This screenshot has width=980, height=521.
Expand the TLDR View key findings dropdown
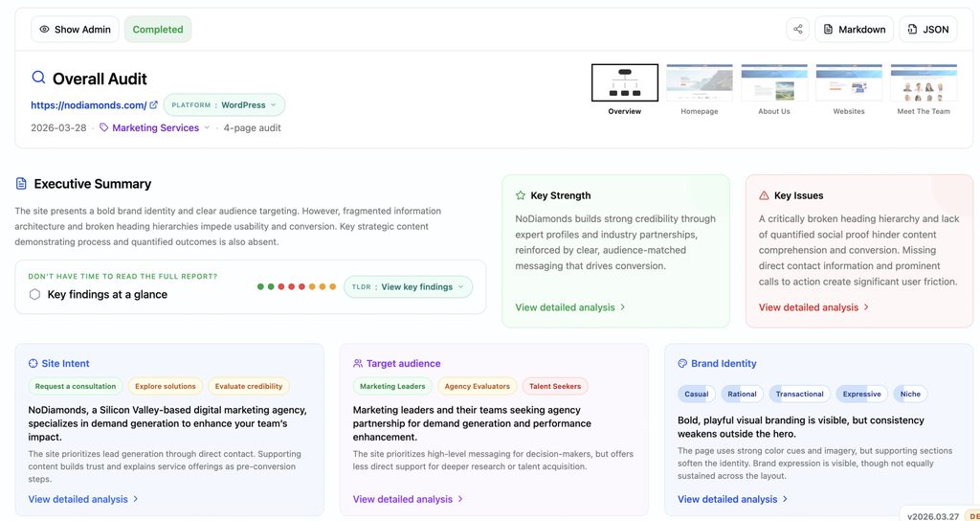(408, 286)
